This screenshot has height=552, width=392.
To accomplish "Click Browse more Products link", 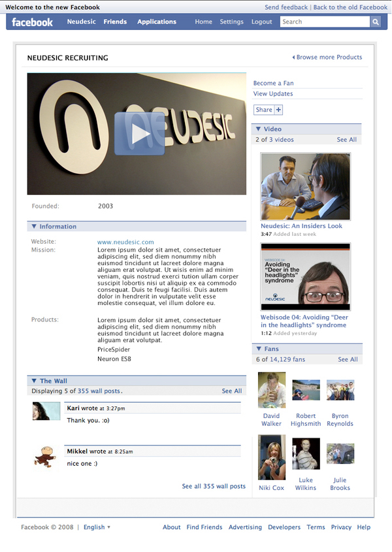I will pos(329,57).
